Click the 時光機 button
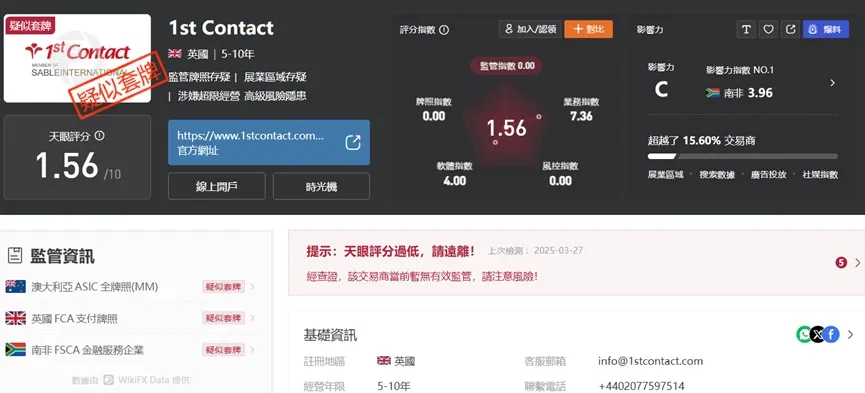Viewport: 865px width, 393px height. click(321, 186)
